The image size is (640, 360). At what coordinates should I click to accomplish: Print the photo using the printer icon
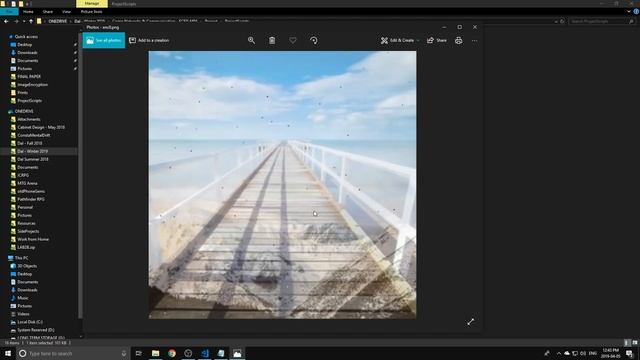click(459, 40)
